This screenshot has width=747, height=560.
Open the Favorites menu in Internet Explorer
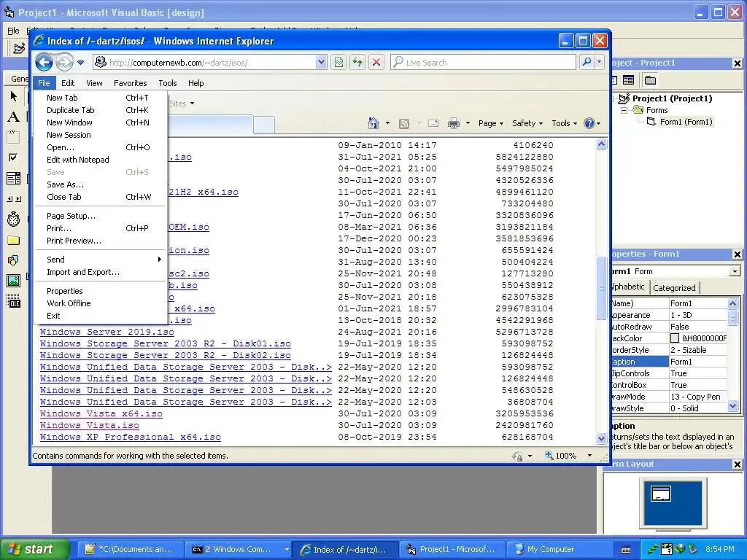click(x=130, y=83)
